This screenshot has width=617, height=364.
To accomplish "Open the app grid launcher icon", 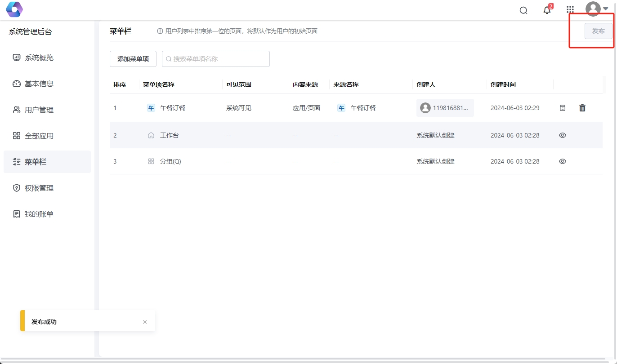I will (x=570, y=9).
